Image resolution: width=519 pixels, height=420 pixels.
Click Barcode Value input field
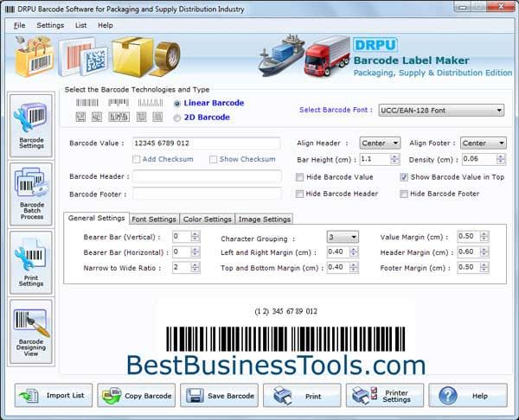point(207,143)
